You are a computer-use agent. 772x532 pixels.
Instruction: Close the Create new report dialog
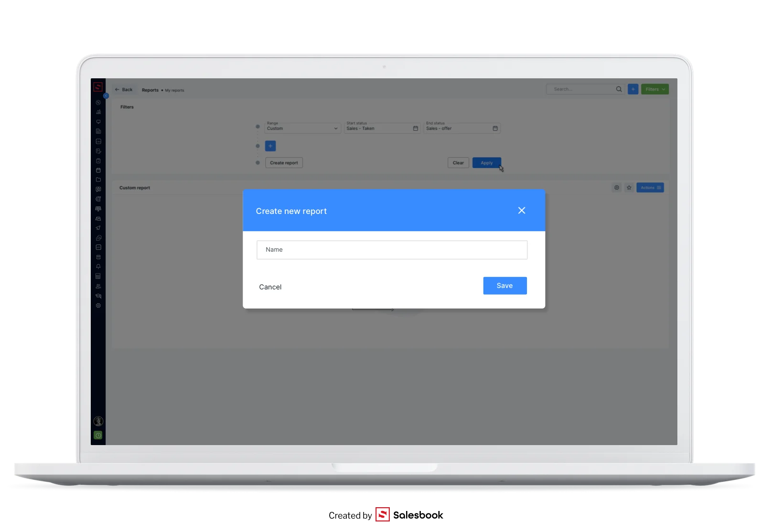point(522,211)
